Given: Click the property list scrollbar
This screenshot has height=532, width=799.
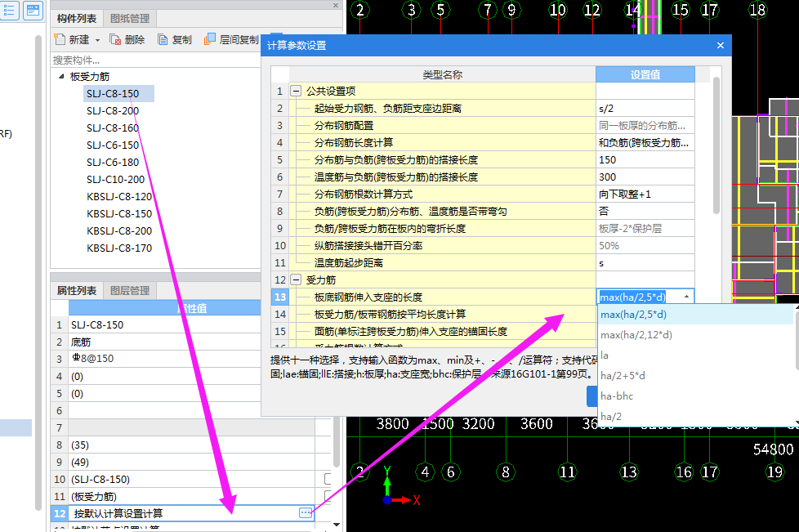Looking at the screenshot, I should tap(336, 443).
